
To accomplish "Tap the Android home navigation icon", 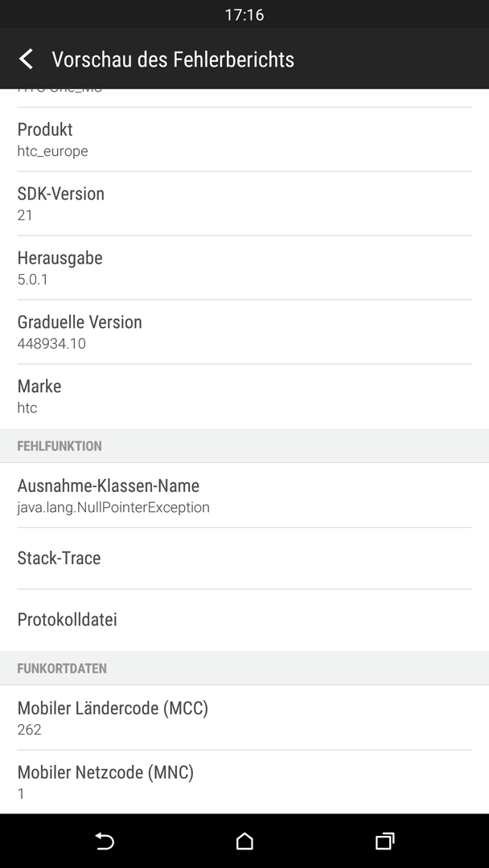I will [244, 841].
